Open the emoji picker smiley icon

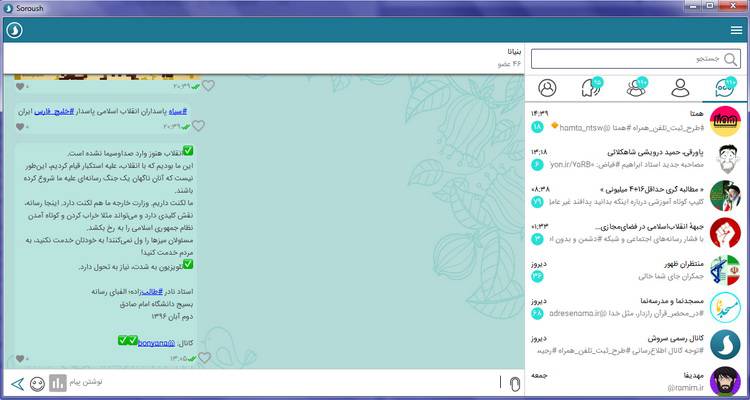pyautogui.click(x=38, y=383)
